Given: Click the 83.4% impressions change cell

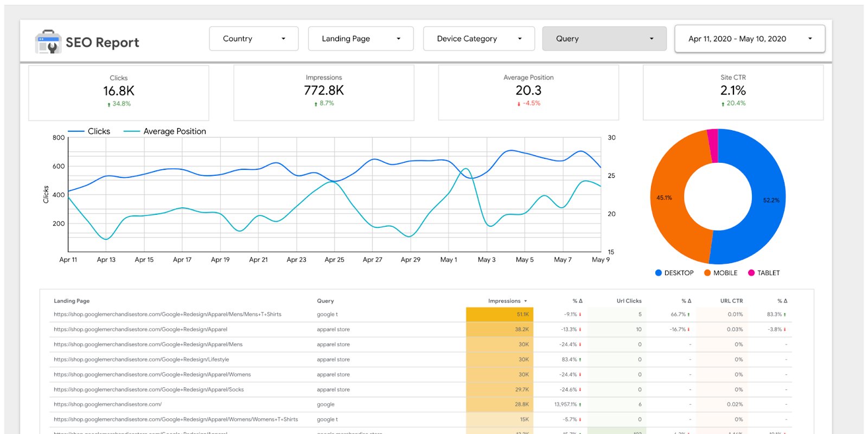Looking at the screenshot, I should (571, 360).
